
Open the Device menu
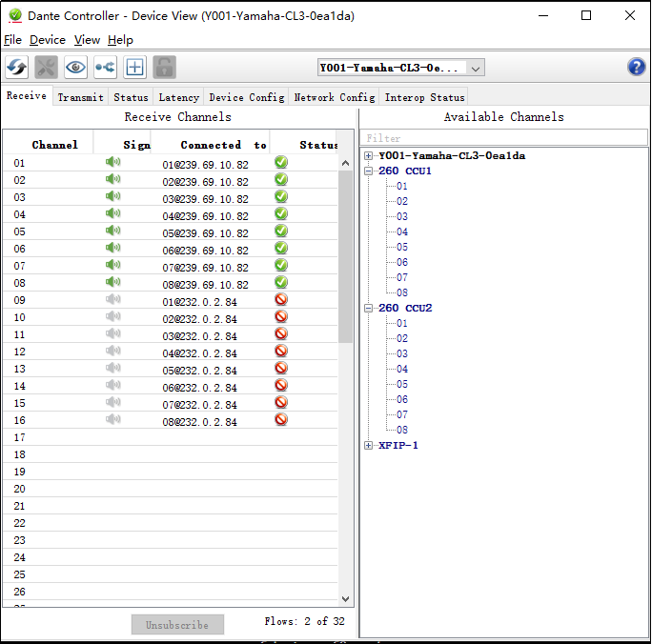pos(48,40)
